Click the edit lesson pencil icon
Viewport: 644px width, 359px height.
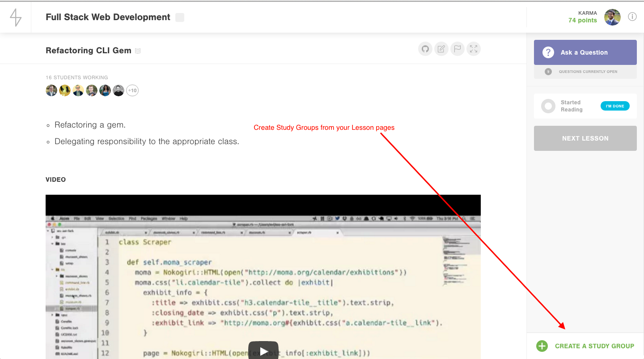point(441,49)
